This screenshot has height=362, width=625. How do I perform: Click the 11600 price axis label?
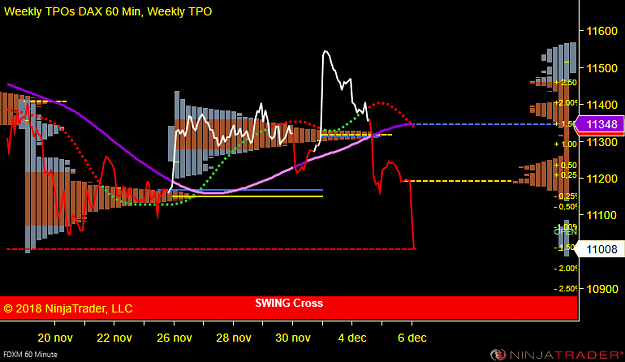(602, 31)
